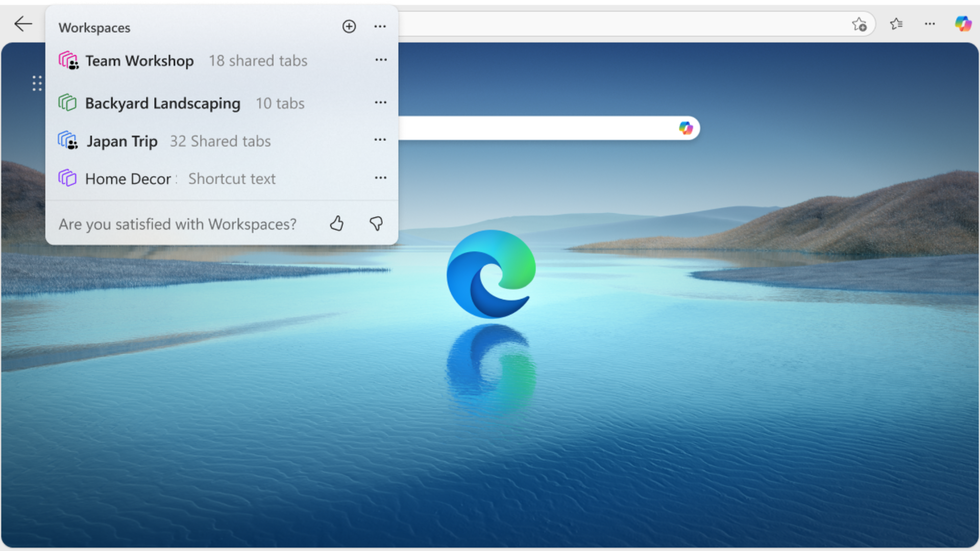
Task: Create a new workspace with plus icon
Action: click(x=349, y=27)
